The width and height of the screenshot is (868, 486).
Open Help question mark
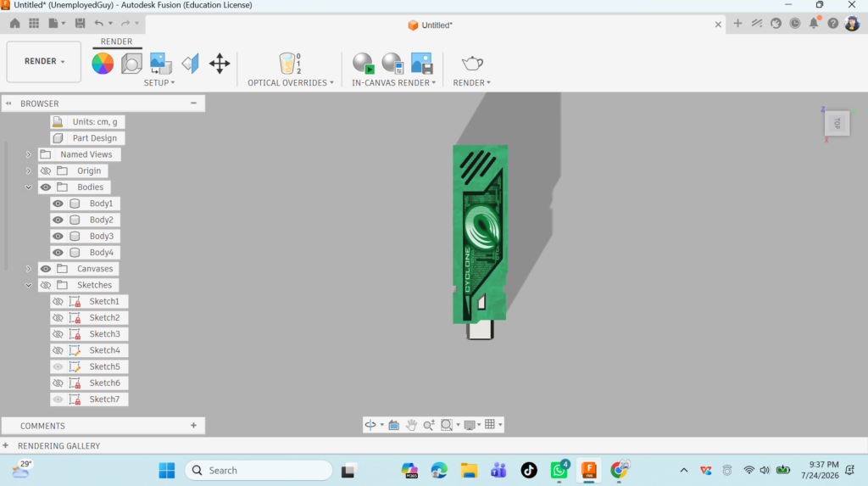click(832, 23)
